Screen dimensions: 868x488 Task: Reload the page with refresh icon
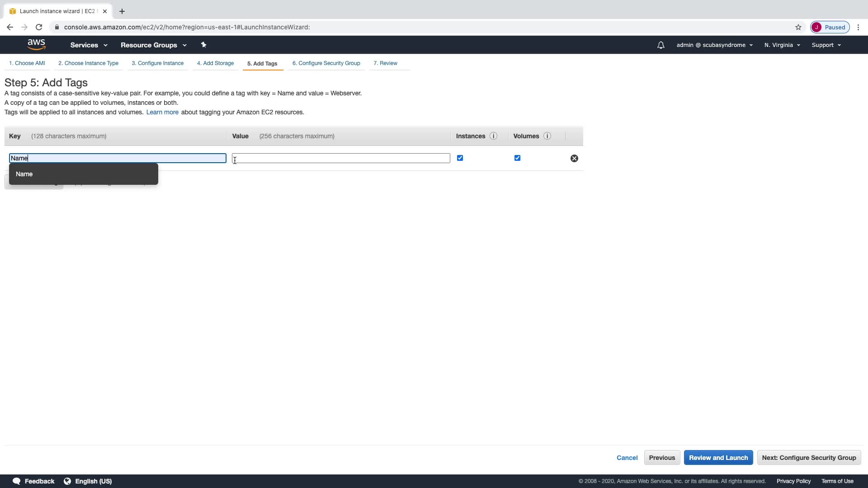[39, 27]
